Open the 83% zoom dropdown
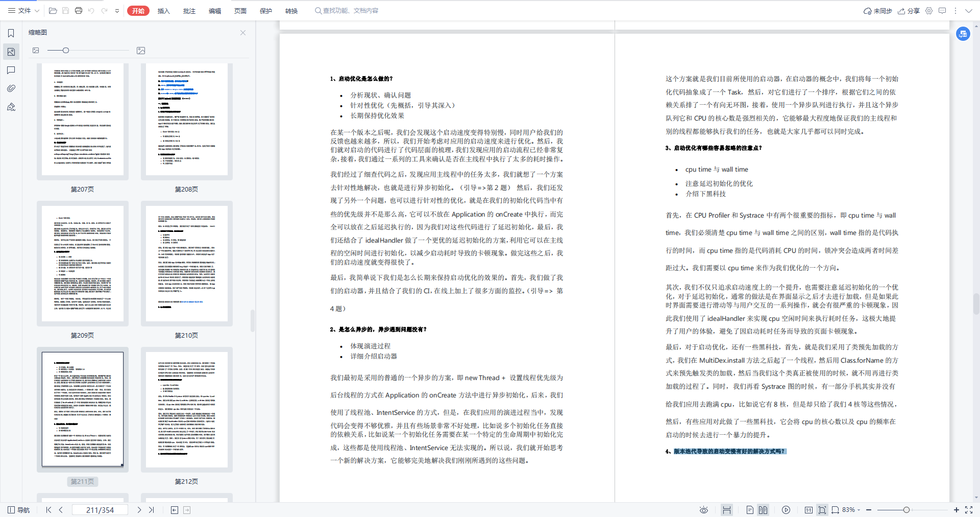 [851, 510]
